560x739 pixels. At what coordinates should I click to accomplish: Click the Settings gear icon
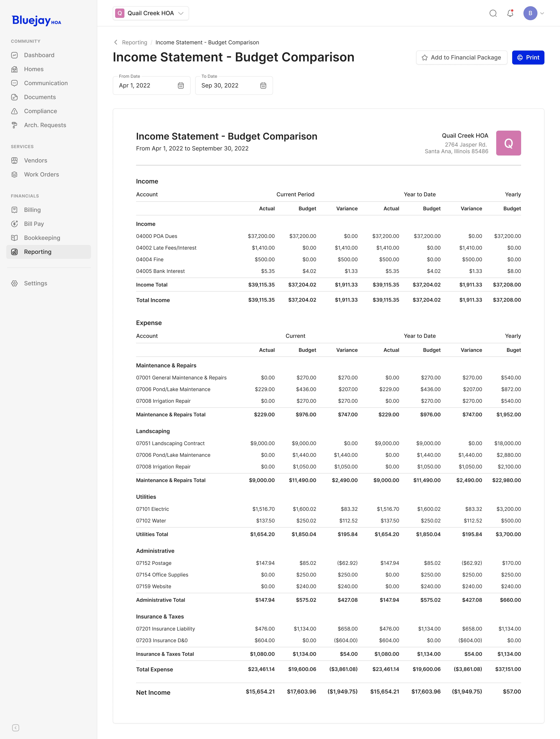[14, 283]
